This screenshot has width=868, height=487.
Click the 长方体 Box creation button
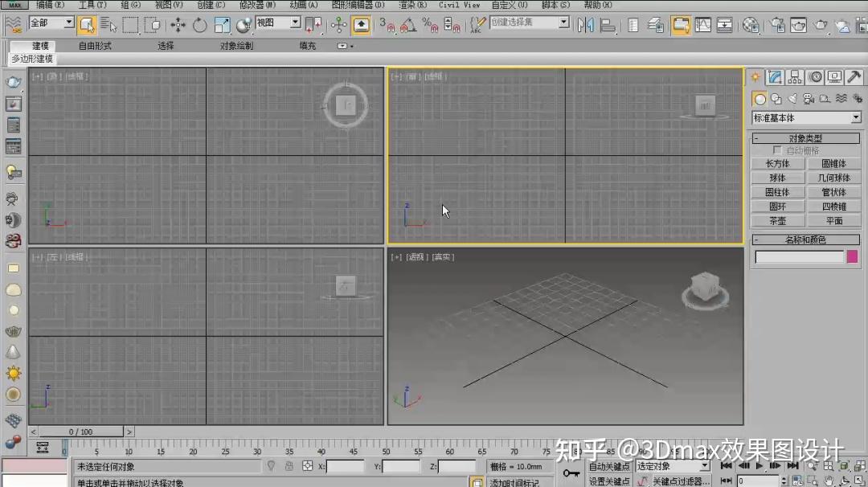(776, 163)
